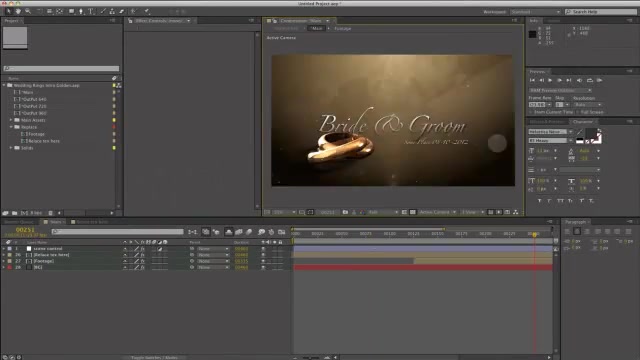Expand scene control layer properties
This screenshot has width=640, height=360.
click(x=4, y=248)
